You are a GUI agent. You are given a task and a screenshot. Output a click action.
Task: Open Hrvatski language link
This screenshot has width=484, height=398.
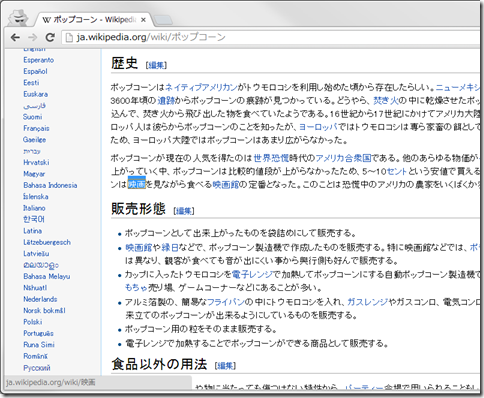[36, 162]
